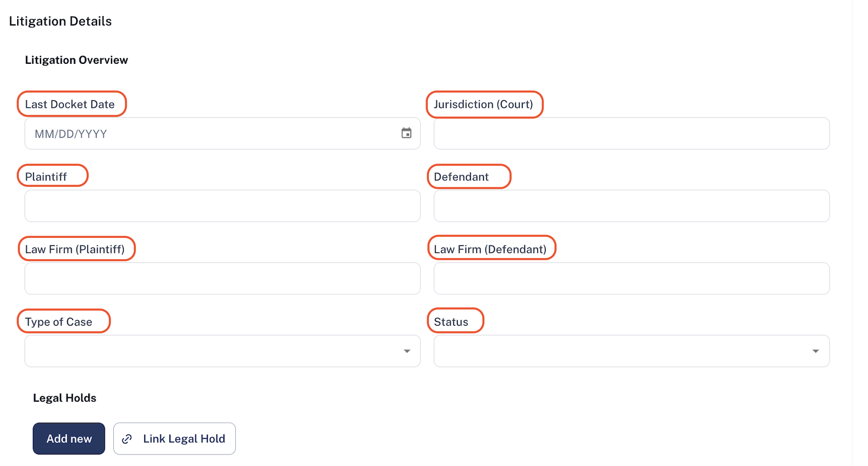Focus the Plaintiff text field
Viewport: 868px width, 466px height.
click(x=223, y=206)
